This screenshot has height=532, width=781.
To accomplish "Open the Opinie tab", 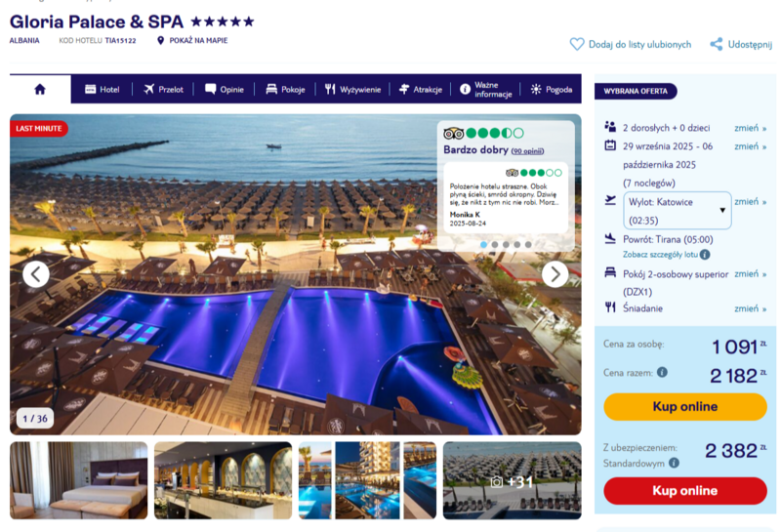I will 225,89.
